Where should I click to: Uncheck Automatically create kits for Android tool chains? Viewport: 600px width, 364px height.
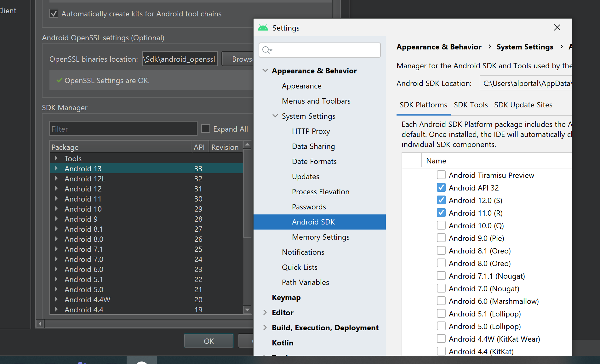point(54,14)
